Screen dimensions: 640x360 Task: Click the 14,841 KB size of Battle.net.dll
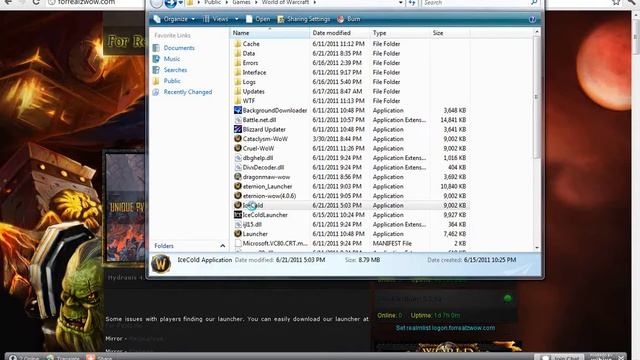(453, 120)
